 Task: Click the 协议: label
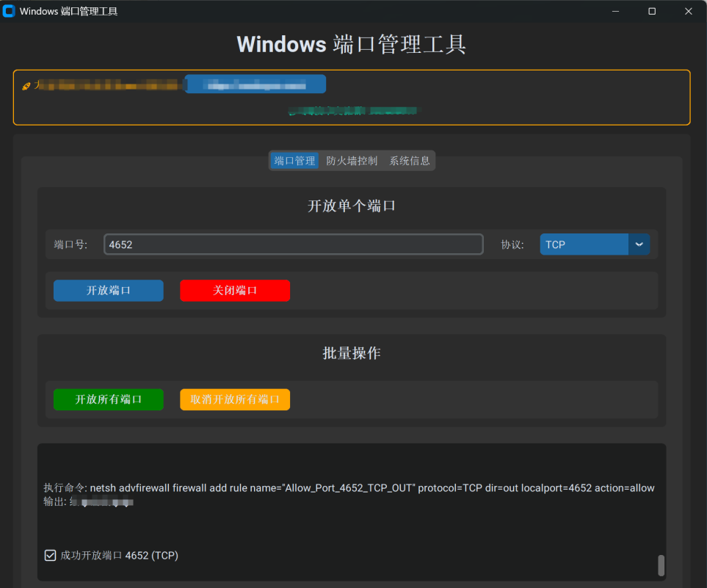tap(512, 244)
